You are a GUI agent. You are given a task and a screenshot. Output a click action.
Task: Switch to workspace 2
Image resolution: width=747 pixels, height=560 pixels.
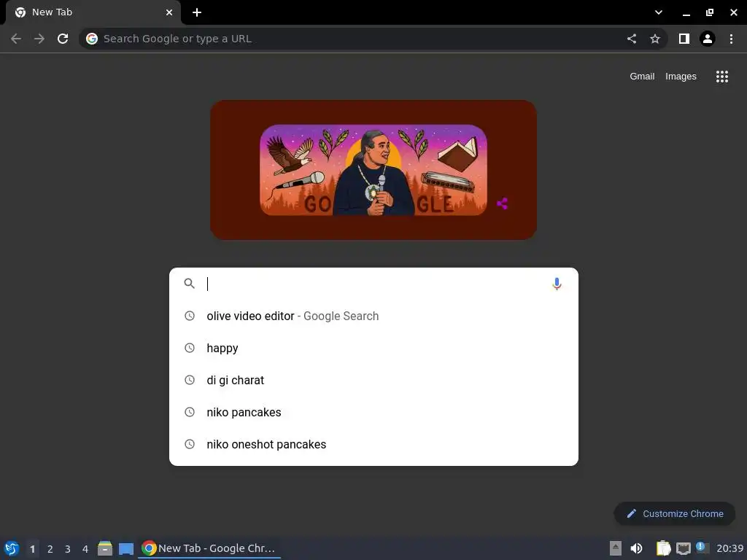[50, 549]
